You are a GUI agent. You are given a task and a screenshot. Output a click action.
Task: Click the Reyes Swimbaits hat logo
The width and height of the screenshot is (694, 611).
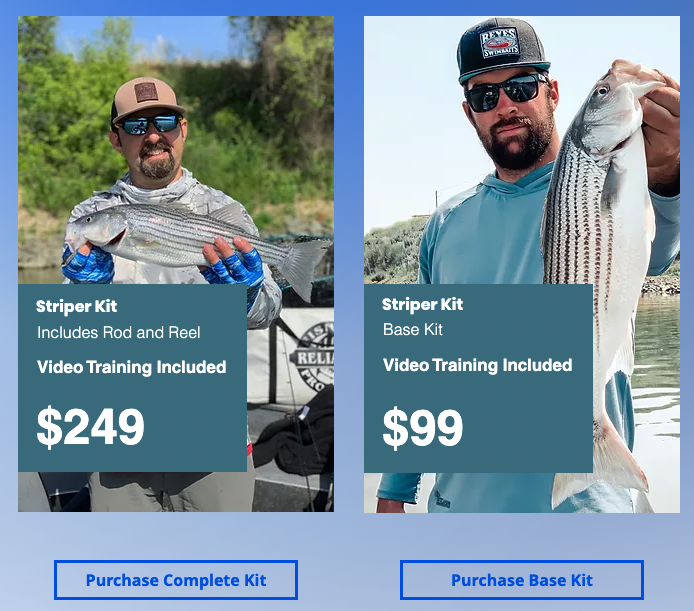pos(500,43)
